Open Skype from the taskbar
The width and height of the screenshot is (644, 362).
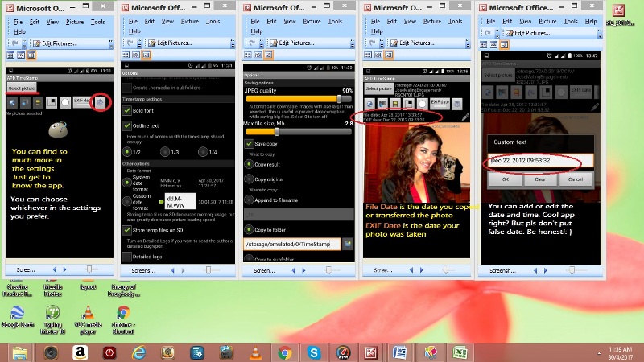tap(313, 352)
